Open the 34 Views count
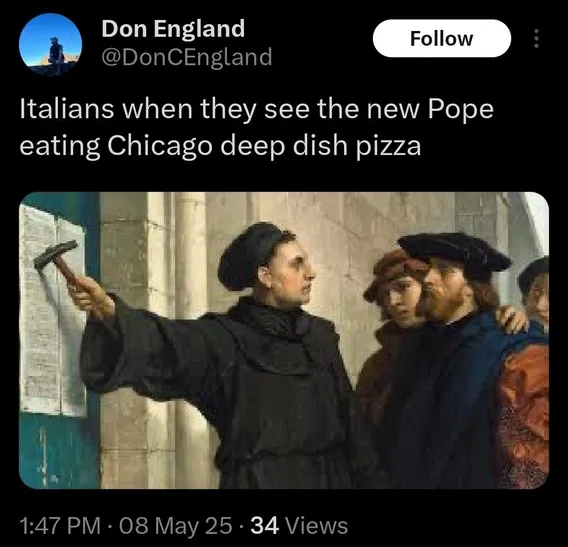Screen dimensions: 568x547 [299, 525]
